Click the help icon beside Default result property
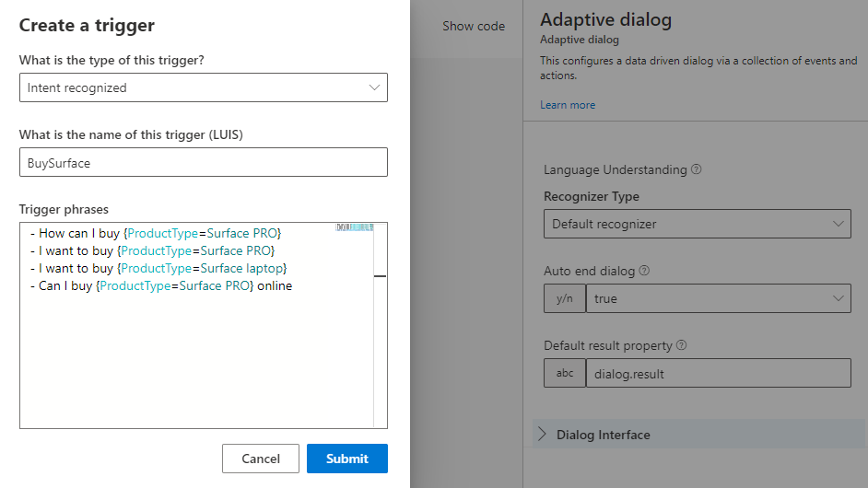Image resolution: width=868 pixels, height=488 pixels. tap(681, 346)
